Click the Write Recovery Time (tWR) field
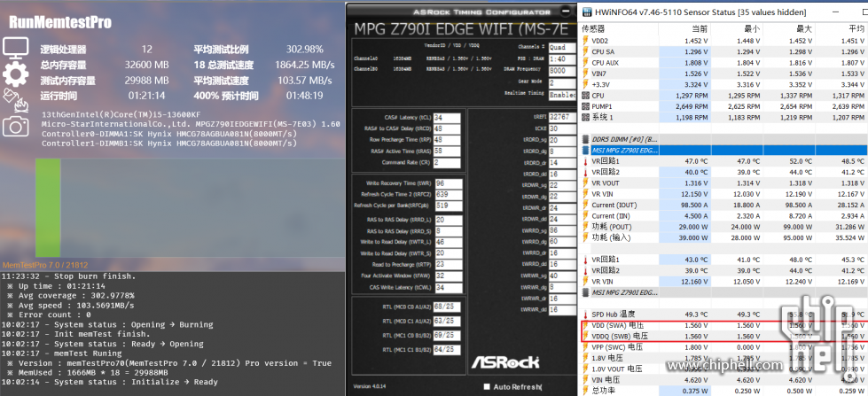 (449, 183)
